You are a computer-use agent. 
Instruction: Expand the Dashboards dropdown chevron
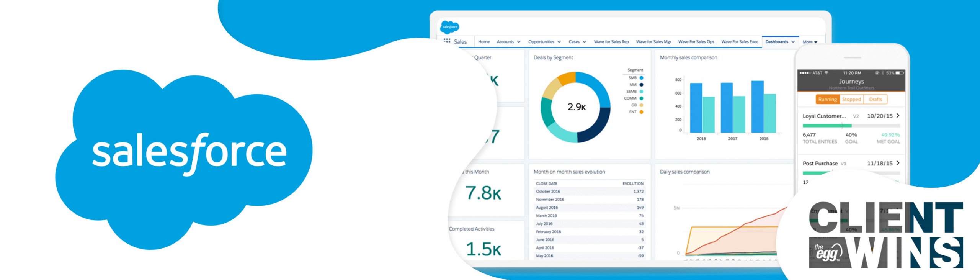[793, 42]
